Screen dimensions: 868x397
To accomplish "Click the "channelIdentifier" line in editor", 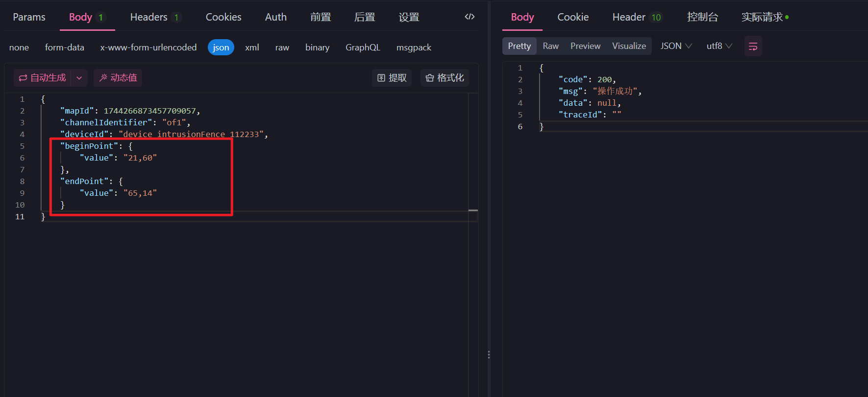I will pyautogui.click(x=125, y=123).
